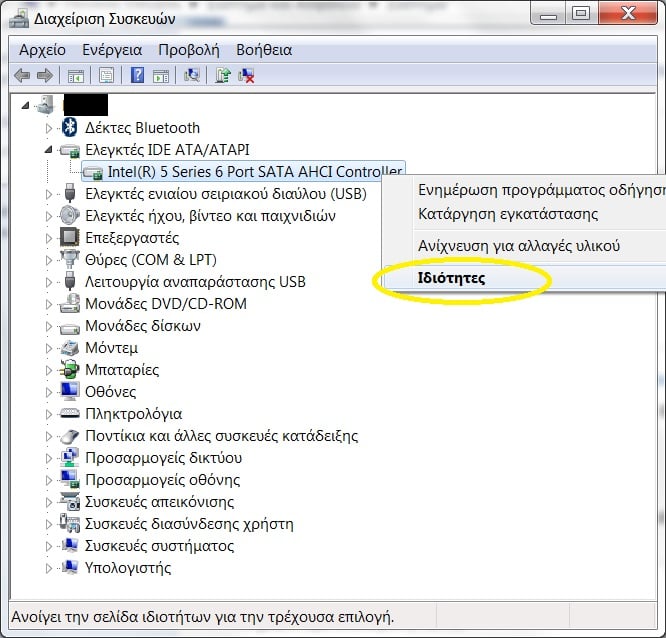Click the Θύρες (COM & LPT) port icon

70,259
